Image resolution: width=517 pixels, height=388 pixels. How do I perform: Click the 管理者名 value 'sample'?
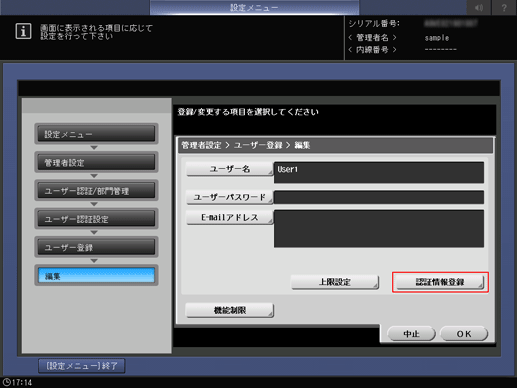click(437, 38)
